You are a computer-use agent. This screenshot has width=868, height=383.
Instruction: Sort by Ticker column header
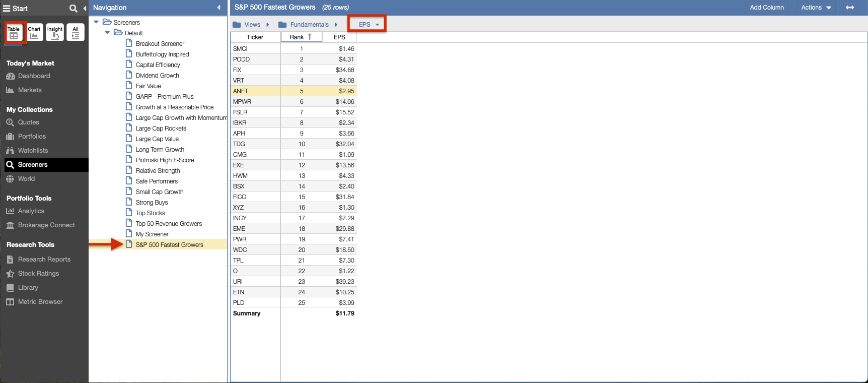[x=255, y=37]
